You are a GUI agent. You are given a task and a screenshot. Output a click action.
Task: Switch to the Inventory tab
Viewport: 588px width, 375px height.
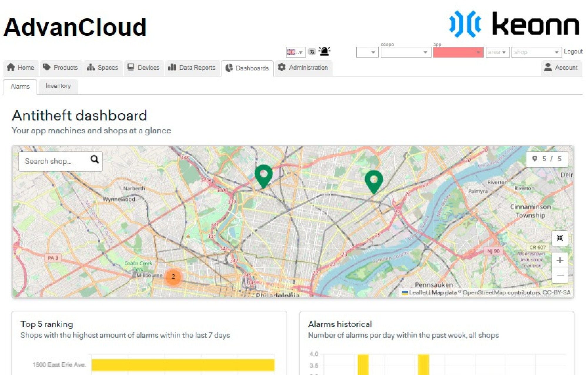[58, 86]
